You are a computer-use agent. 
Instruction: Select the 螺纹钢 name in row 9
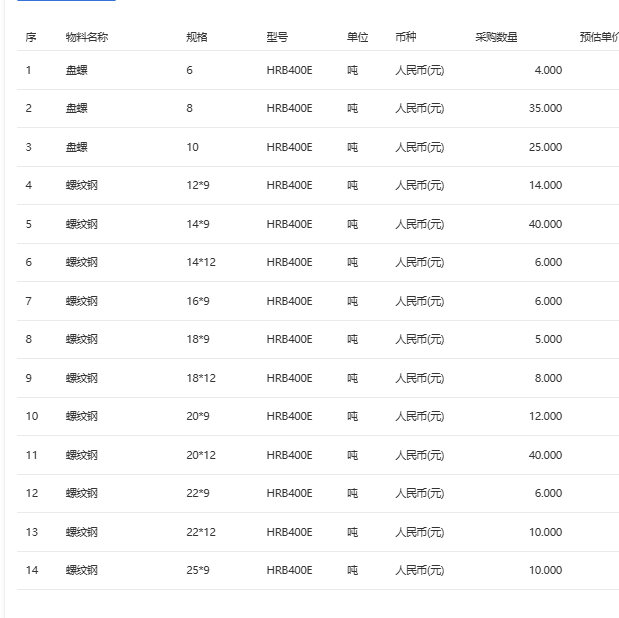(82, 378)
